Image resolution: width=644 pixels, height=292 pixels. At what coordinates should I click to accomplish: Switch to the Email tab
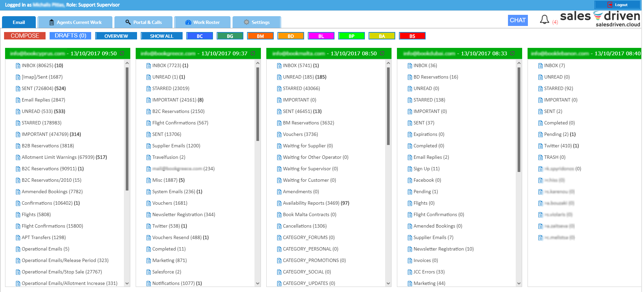pyautogui.click(x=19, y=22)
